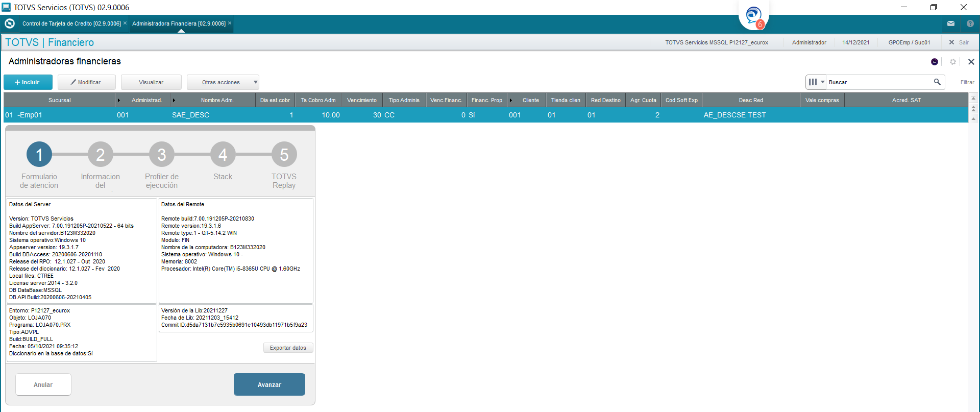This screenshot has width=980, height=412.
Task: Click the Anular button
Action: [43, 384]
